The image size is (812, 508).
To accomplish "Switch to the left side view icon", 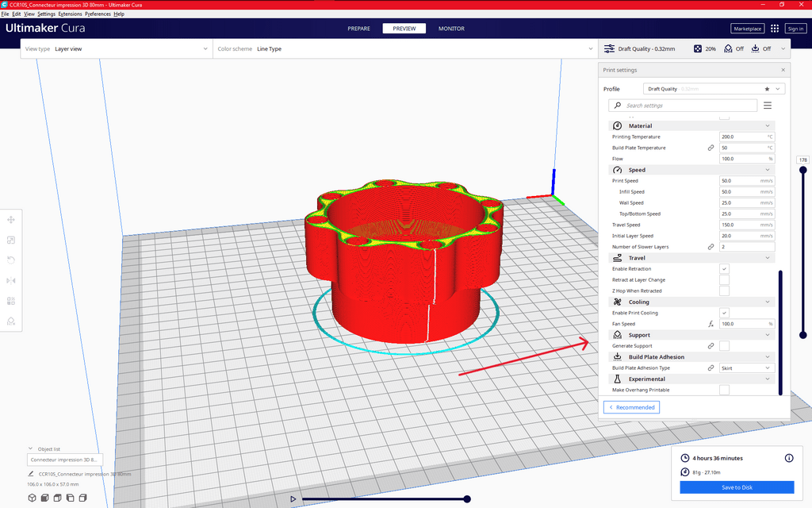I will 70,498.
